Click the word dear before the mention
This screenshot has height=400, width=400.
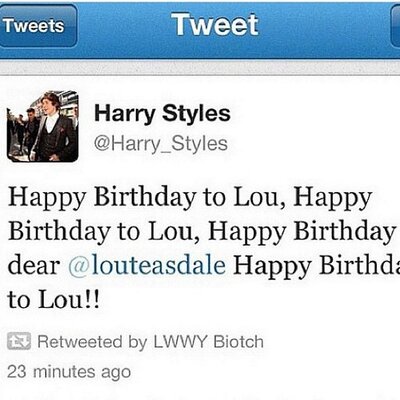tap(34, 266)
